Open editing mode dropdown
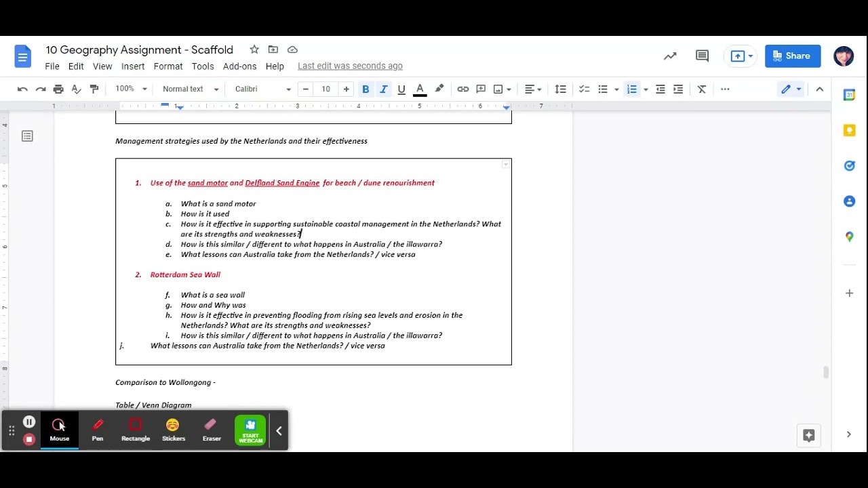868x488 pixels. (x=791, y=89)
